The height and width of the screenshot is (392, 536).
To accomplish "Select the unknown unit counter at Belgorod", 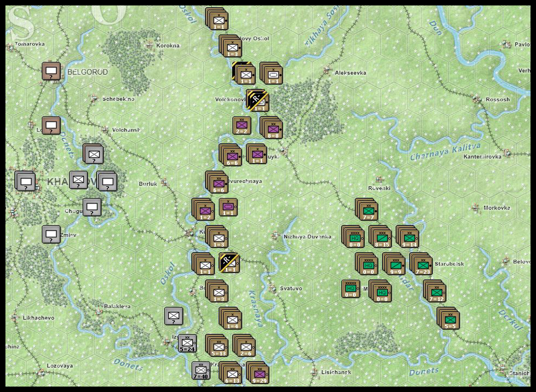I will pos(51,71).
